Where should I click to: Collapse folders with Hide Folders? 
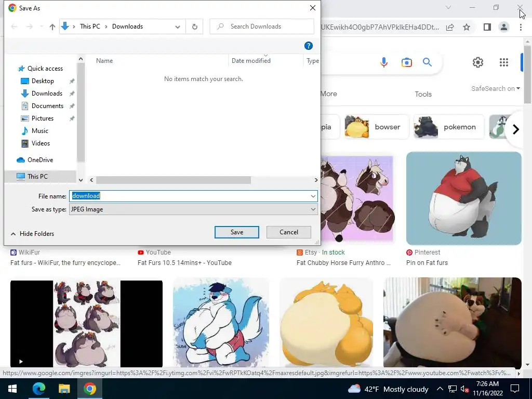(x=33, y=234)
